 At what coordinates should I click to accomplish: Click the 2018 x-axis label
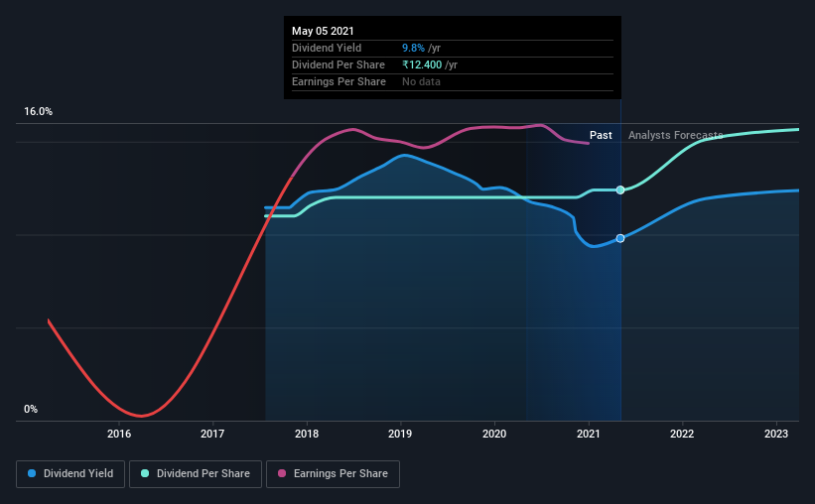307,434
